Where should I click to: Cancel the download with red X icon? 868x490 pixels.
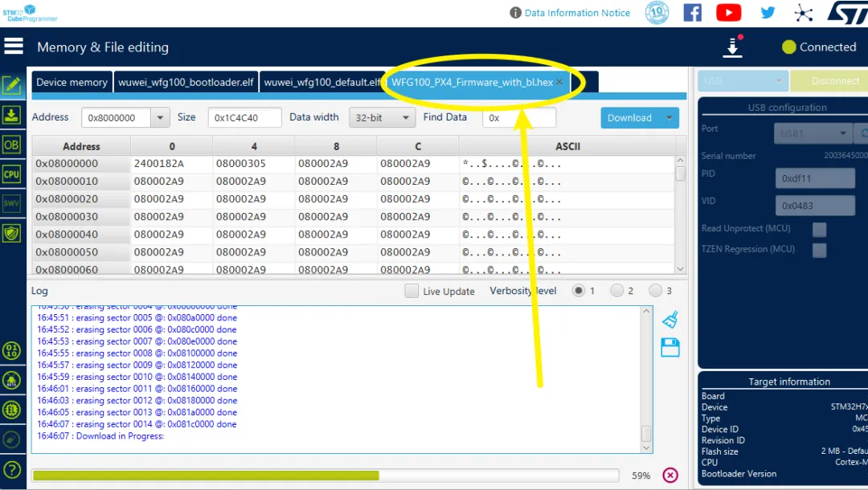669,475
